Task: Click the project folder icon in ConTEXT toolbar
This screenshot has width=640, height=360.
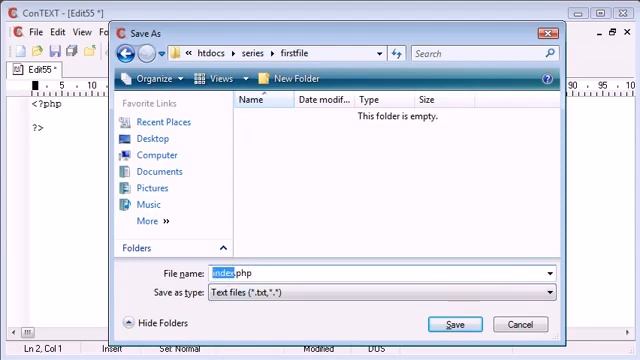Action: [90, 51]
